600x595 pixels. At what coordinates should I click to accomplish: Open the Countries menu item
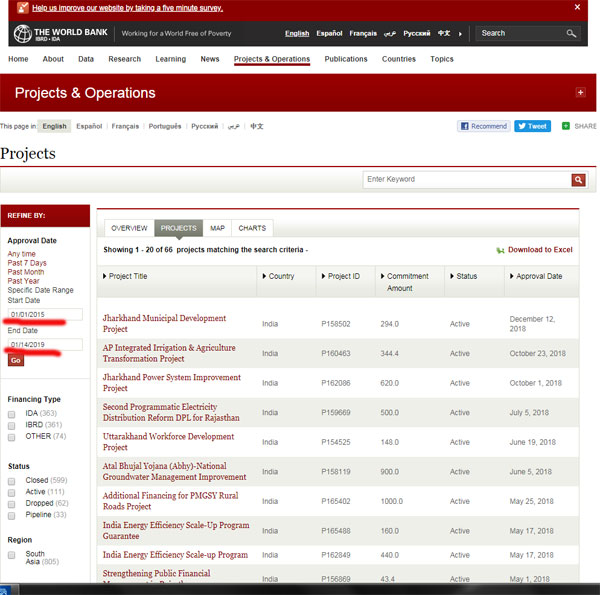pos(398,59)
